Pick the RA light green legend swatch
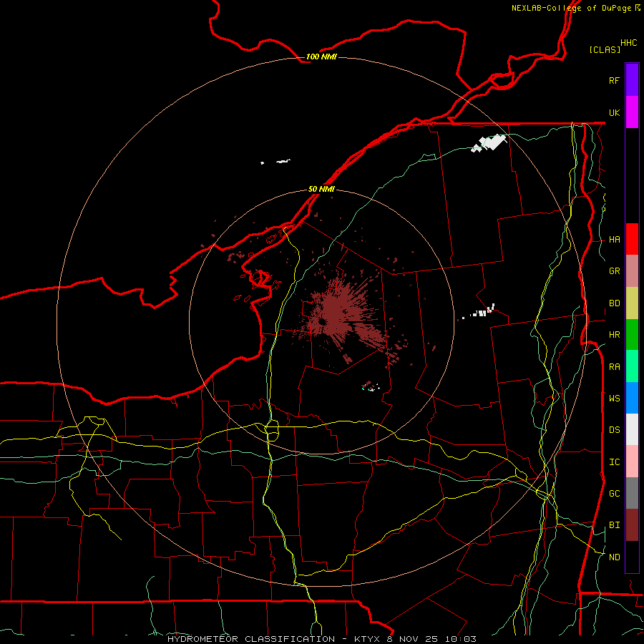Image resolution: width=644 pixels, height=644 pixels. tap(632, 366)
